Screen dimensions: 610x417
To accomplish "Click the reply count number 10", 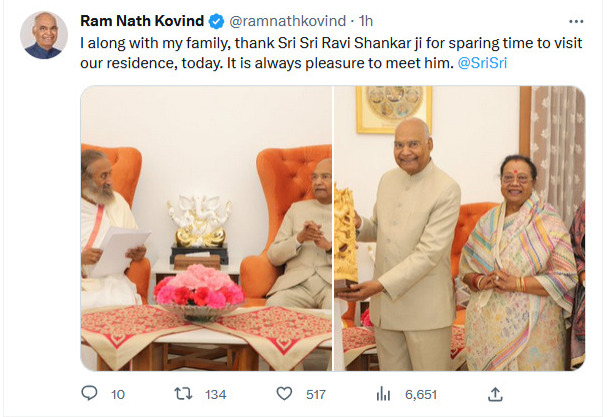I will click(x=118, y=395).
